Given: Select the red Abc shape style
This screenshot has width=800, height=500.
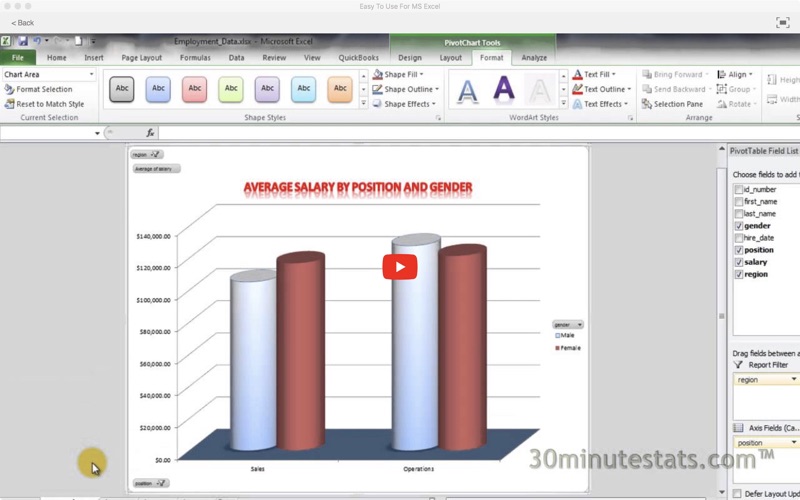Looking at the screenshot, I should [195, 89].
